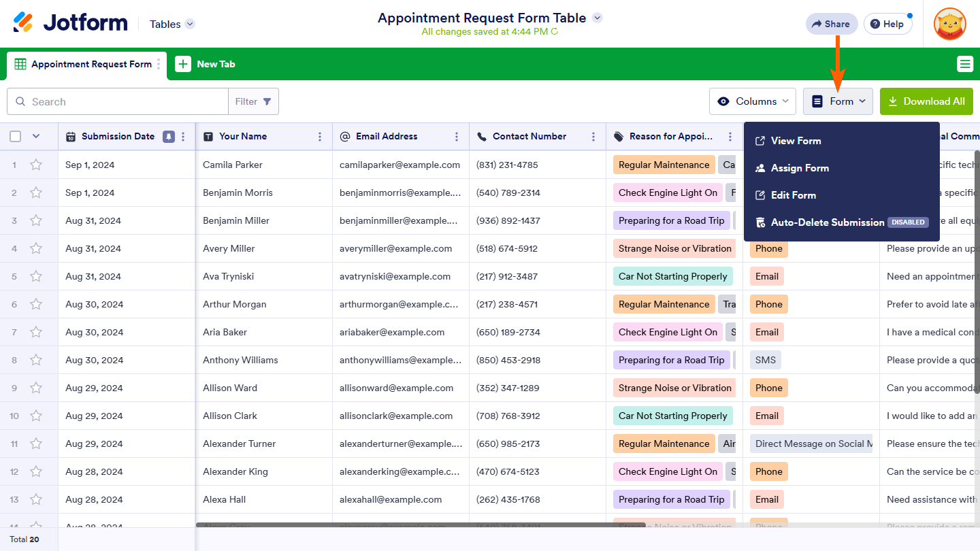The height and width of the screenshot is (551, 980).
Task: Click the Jotform logo
Action: click(70, 23)
